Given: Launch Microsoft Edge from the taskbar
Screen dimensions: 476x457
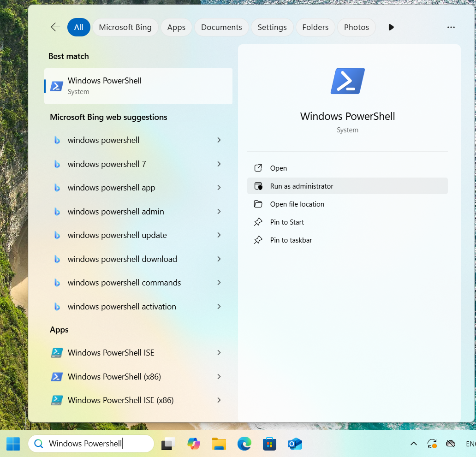Looking at the screenshot, I should coord(244,444).
